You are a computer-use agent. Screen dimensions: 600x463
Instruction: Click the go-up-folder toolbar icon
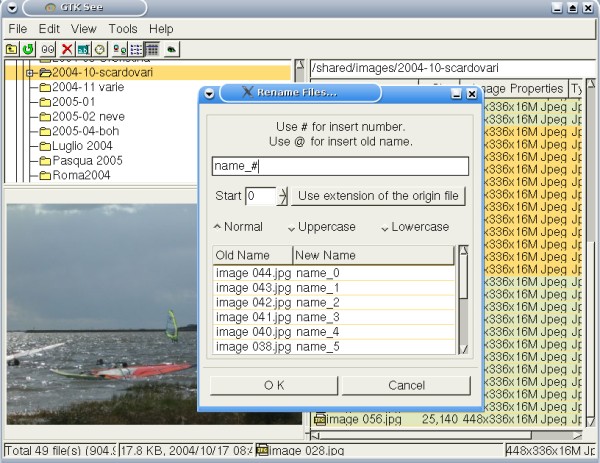pyautogui.click(x=11, y=48)
